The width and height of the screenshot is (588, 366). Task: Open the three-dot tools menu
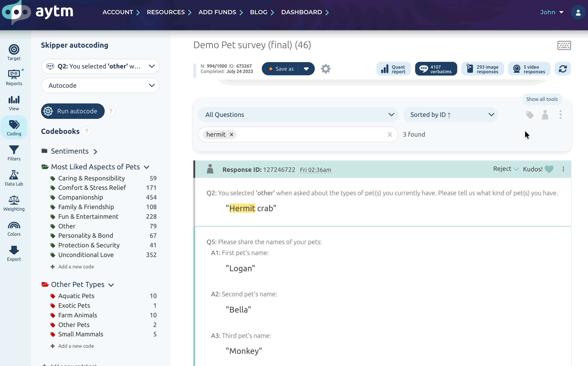point(560,115)
